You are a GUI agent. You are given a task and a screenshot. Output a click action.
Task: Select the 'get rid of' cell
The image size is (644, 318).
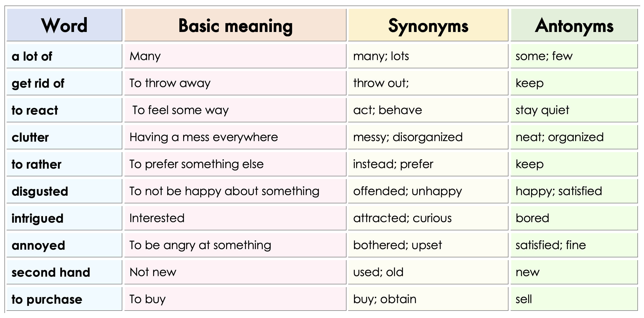click(64, 83)
